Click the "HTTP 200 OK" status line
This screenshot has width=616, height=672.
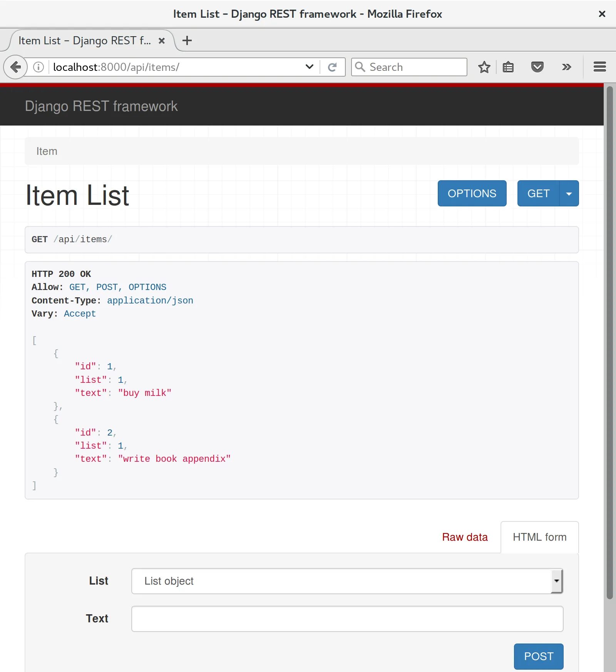click(x=61, y=274)
